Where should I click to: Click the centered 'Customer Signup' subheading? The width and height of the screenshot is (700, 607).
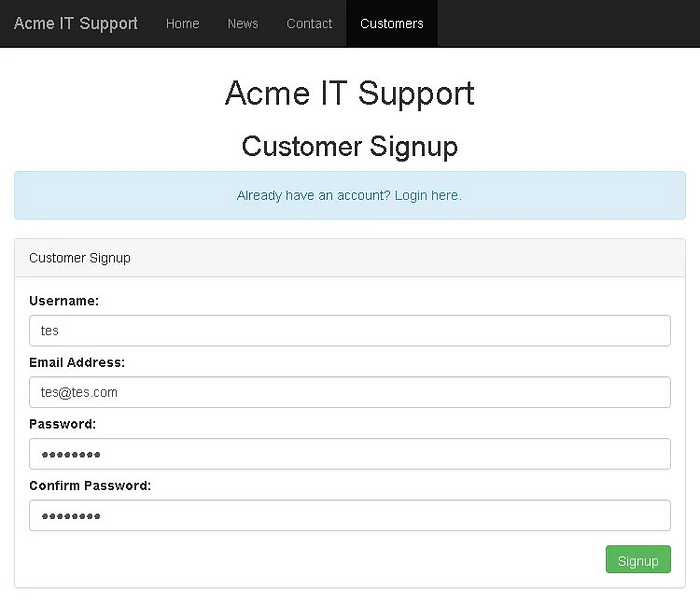tap(350, 146)
